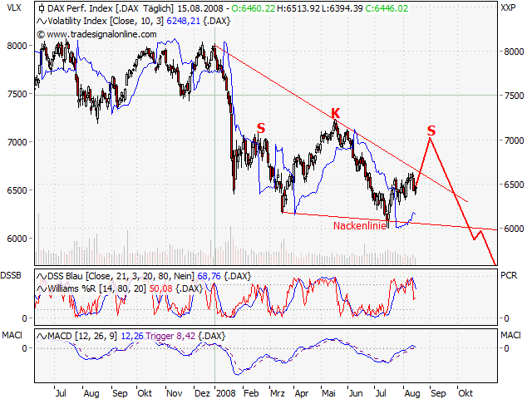Open the www.tradesignalonline.com copyright link
Viewport: 532px width, 399px height.
(x=97, y=34)
